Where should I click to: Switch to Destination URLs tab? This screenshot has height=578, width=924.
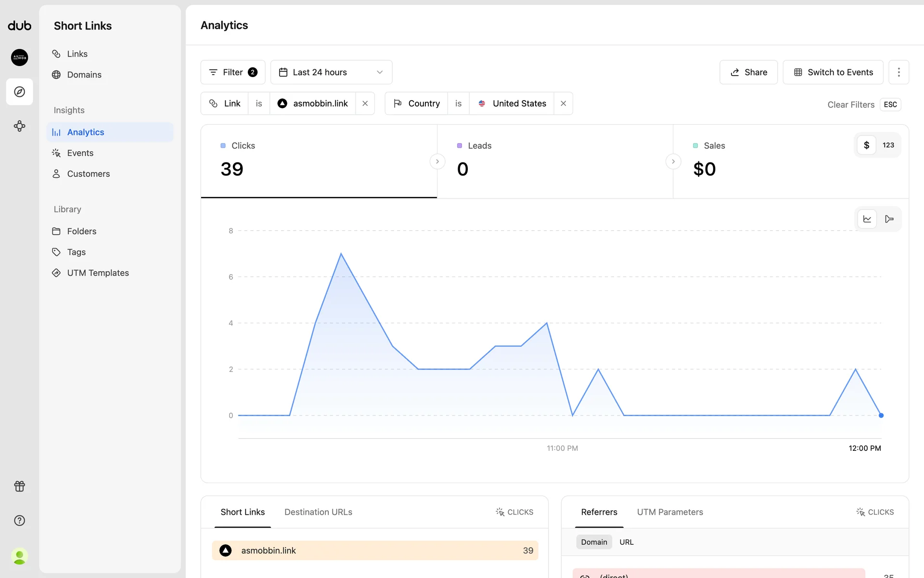coord(318,512)
